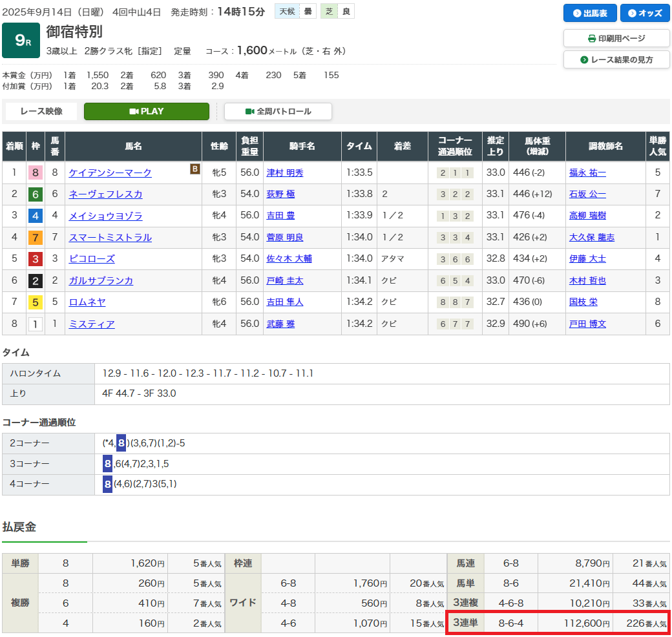Image resolution: width=672 pixels, height=637 pixels.
Task: Open jockey 津村 明秀 profile
Action: click(x=285, y=173)
